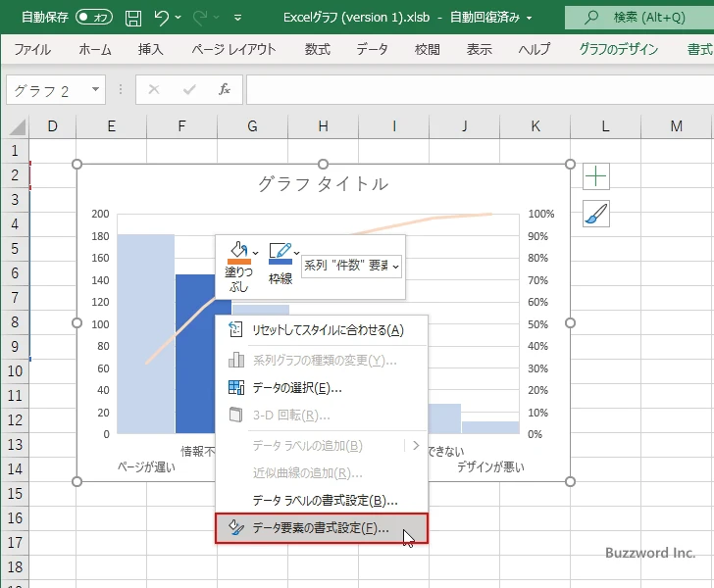
Task: Open the Undo history dropdown arrow
Action: [x=178, y=18]
